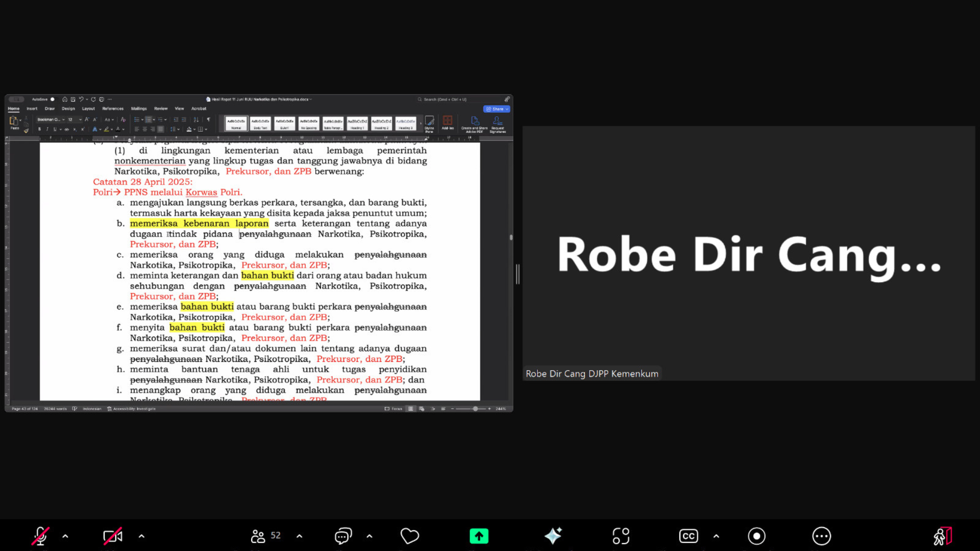Open the Insert ribbon tab
Viewport: 980px width, 551px height.
32,109
